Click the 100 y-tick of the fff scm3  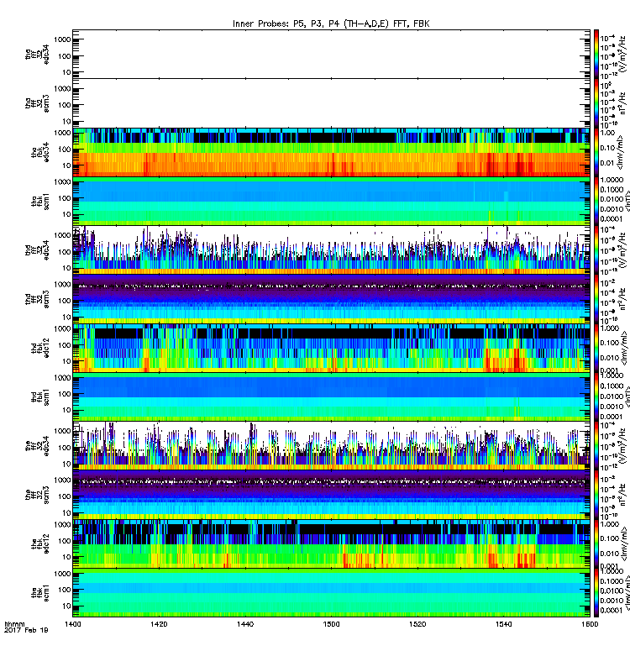(x=65, y=496)
